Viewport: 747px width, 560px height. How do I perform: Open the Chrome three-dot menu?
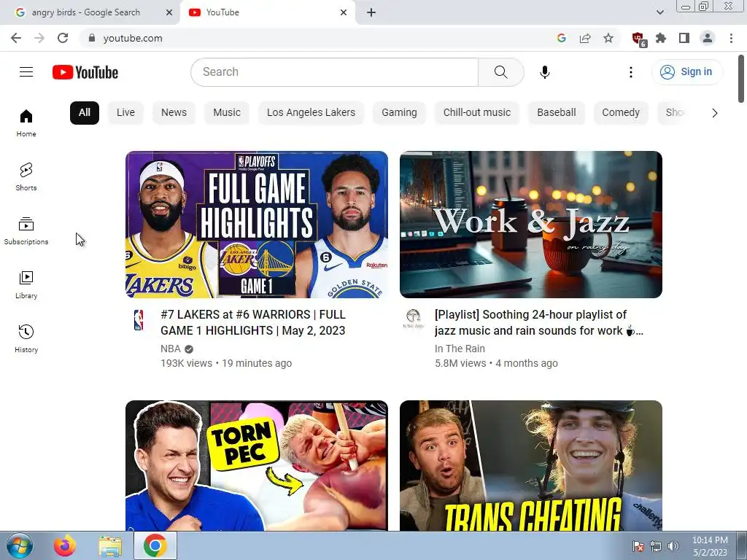point(731,38)
